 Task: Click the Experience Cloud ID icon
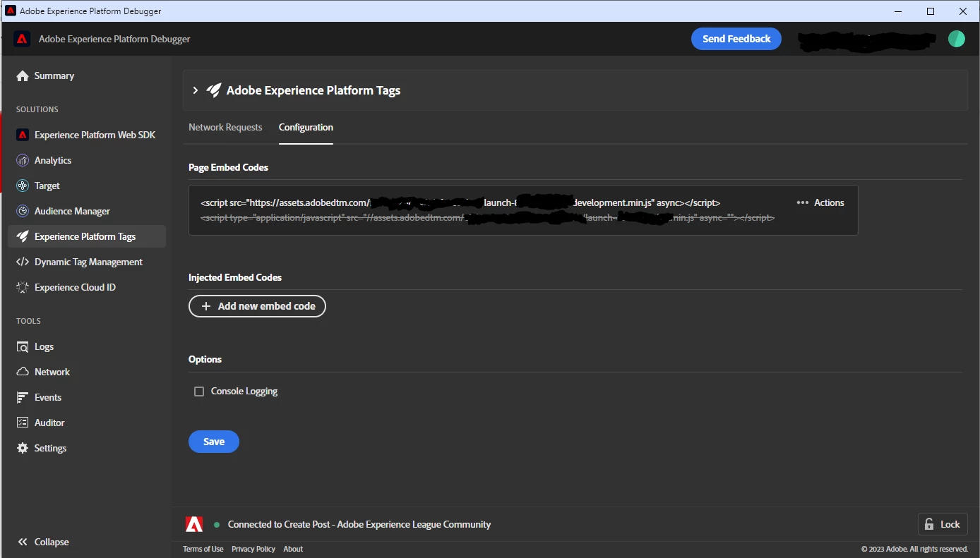coord(23,287)
